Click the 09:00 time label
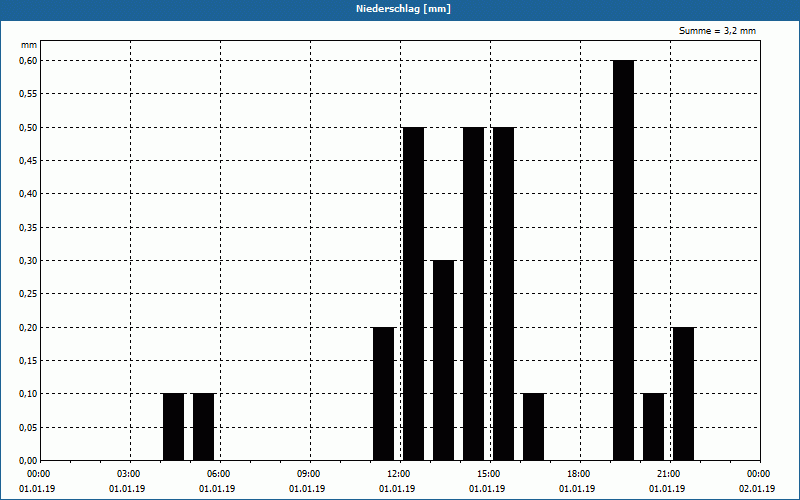 pos(309,474)
